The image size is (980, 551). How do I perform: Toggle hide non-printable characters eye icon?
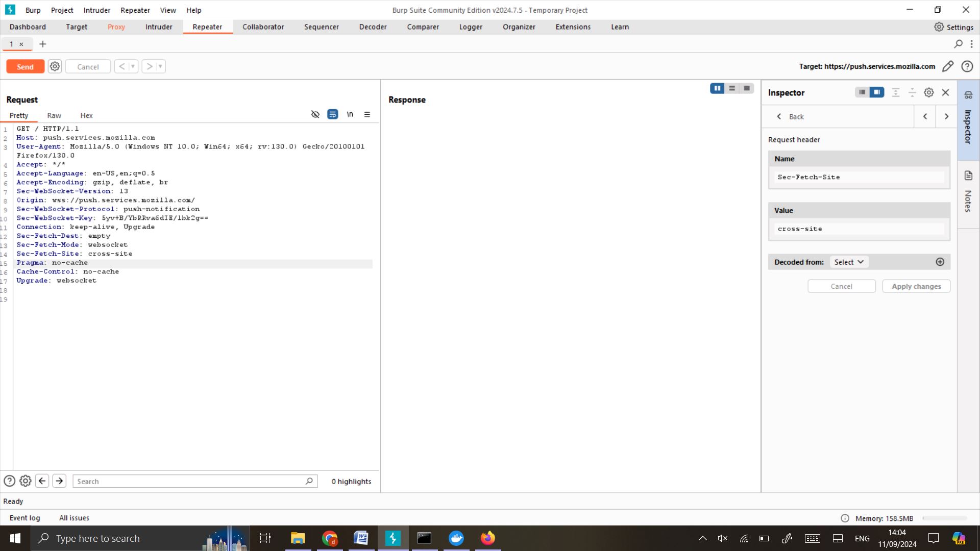click(x=315, y=114)
